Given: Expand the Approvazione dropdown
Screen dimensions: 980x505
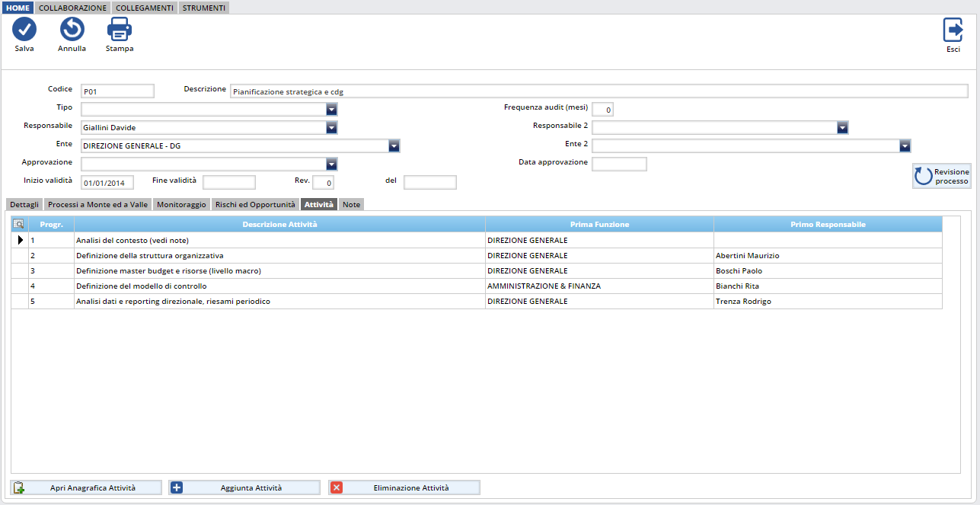Looking at the screenshot, I should point(331,164).
